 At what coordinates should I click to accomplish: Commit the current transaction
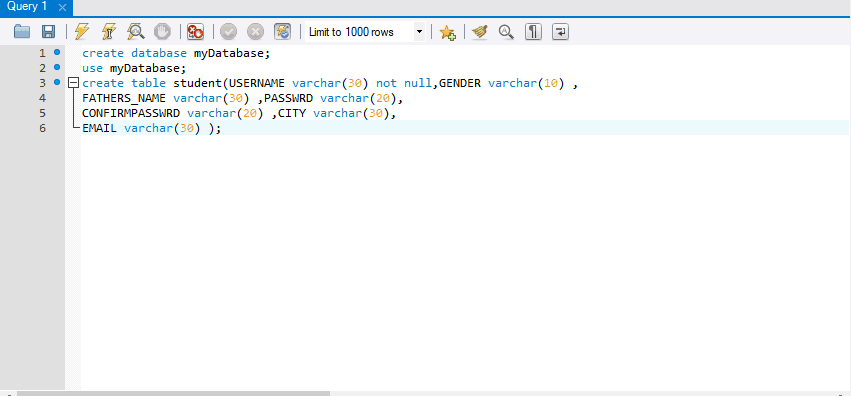pyautogui.click(x=228, y=31)
